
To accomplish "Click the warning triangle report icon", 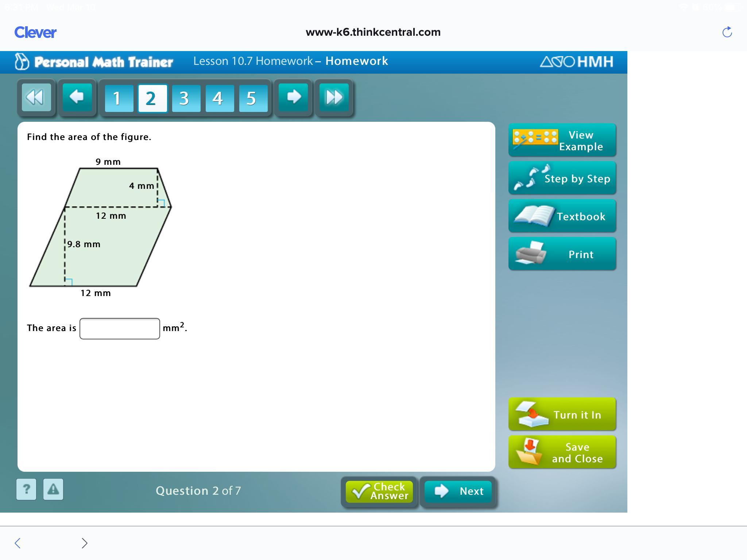I will pos(53,489).
